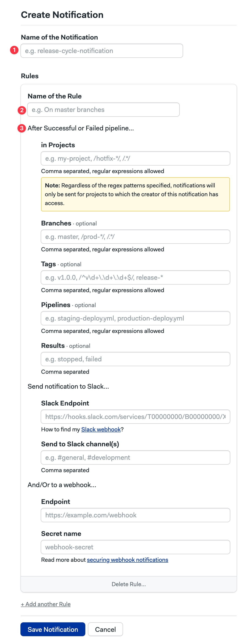Click the Save Notification button
252x644 pixels.
pyautogui.click(x=53, y=629)
